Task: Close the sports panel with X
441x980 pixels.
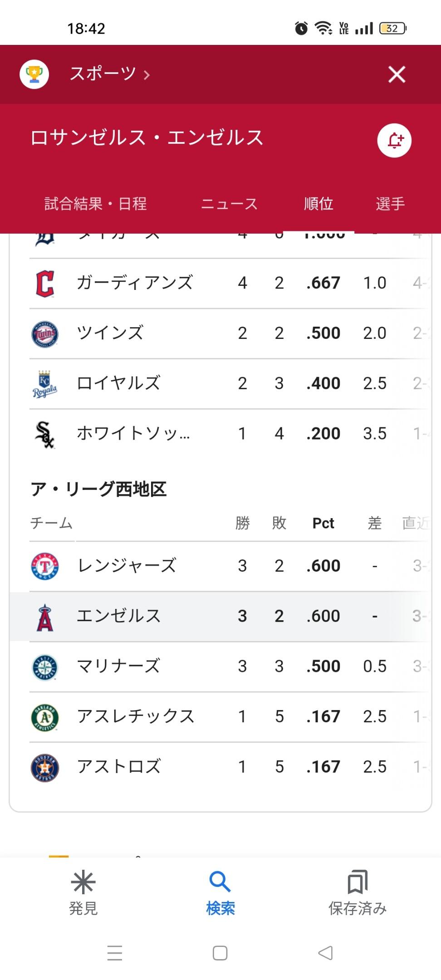Action: 397,74
